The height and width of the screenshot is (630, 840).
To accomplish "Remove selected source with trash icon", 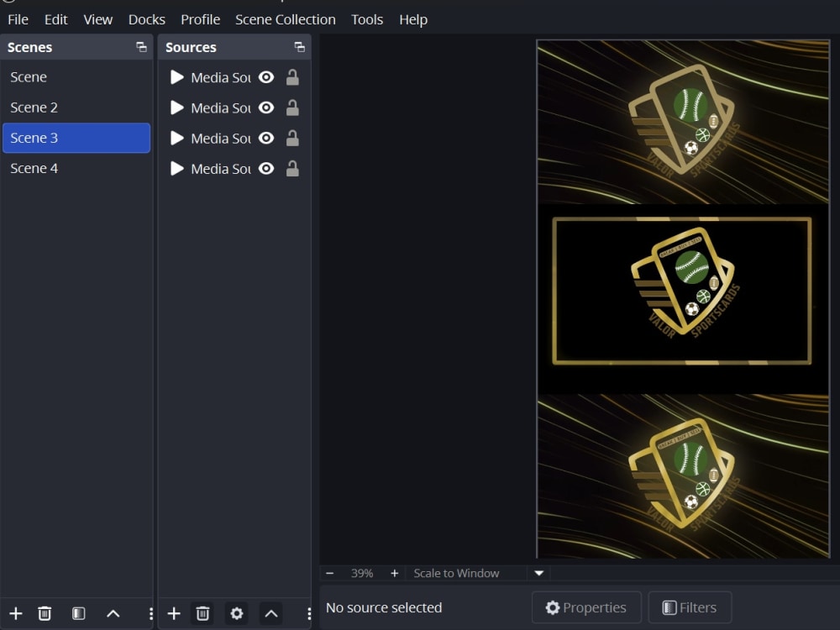I will (202, 613).
